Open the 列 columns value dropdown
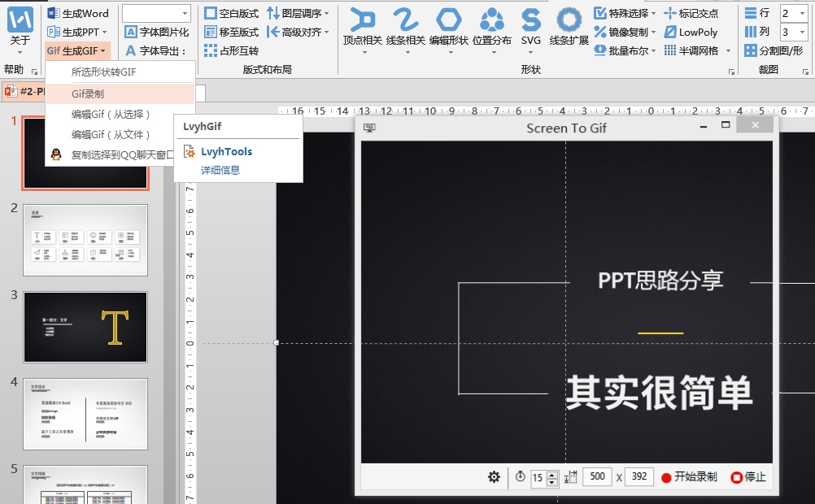Image resolution: width=815 pixels, height=504 pixels. click(803, 33)
